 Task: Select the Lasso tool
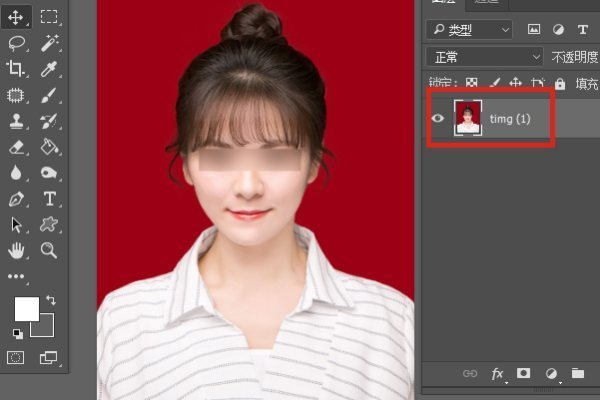point(16,44)
